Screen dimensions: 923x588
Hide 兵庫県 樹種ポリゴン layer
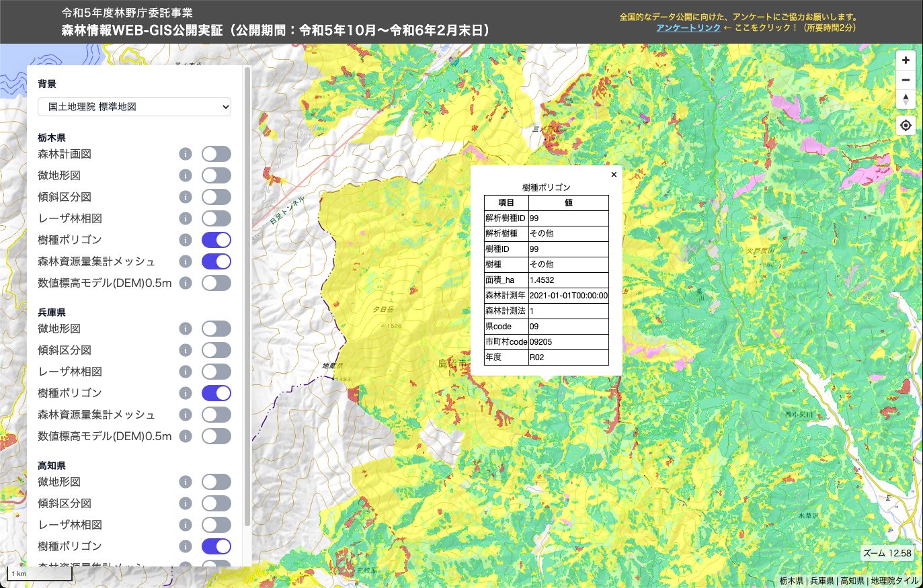(216, 393)
